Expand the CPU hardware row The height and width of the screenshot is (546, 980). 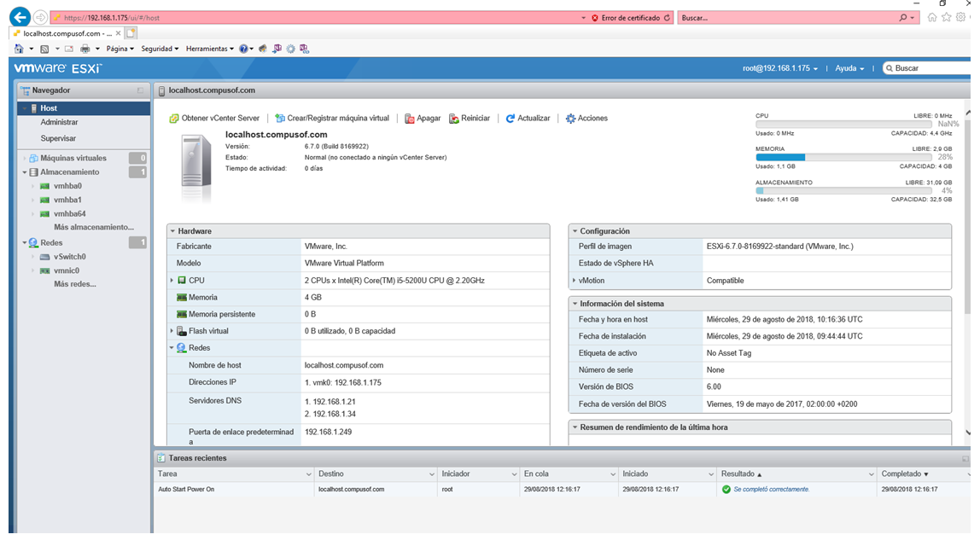coord(172,281)
